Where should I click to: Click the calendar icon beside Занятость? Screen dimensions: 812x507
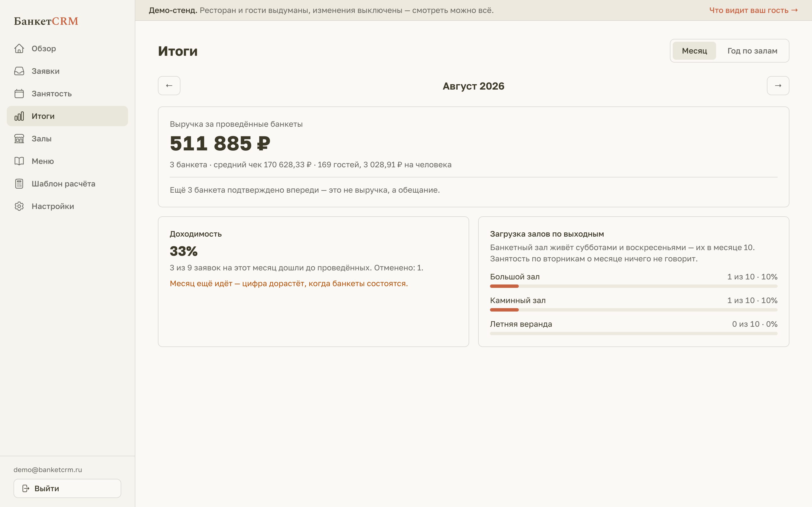point(19,94)
